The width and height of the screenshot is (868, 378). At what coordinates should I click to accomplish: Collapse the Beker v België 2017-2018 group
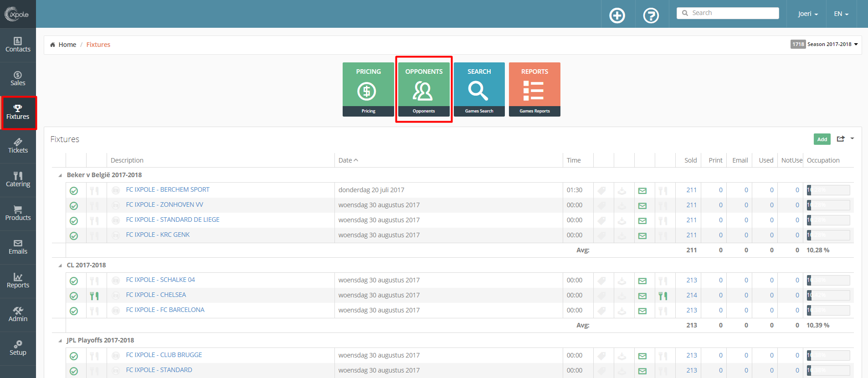(x=60, y=175)
